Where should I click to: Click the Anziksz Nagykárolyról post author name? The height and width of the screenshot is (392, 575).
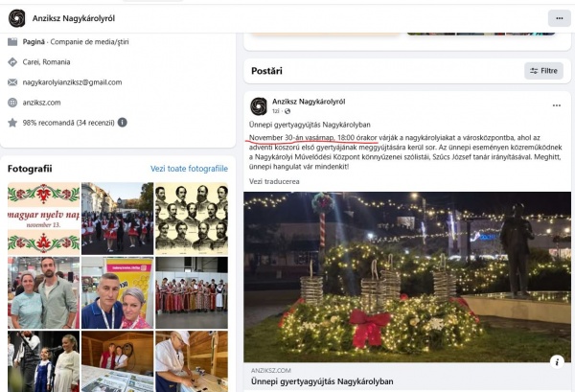[x=309, y=102]
